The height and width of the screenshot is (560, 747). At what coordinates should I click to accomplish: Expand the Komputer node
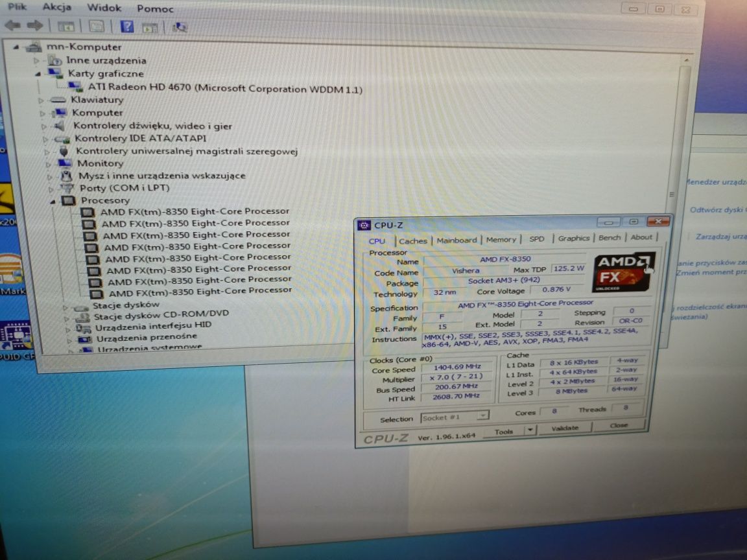42,113
